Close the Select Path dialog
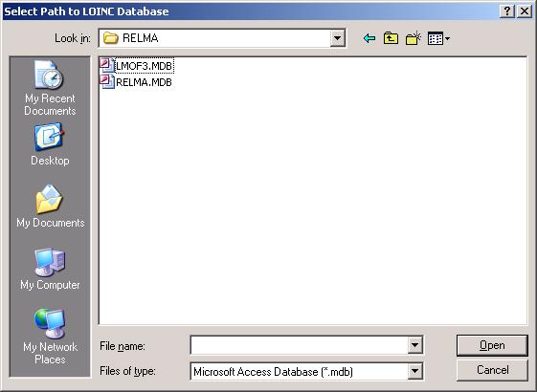The height and width of the screenshot is (392, 537). coord(525,11)
